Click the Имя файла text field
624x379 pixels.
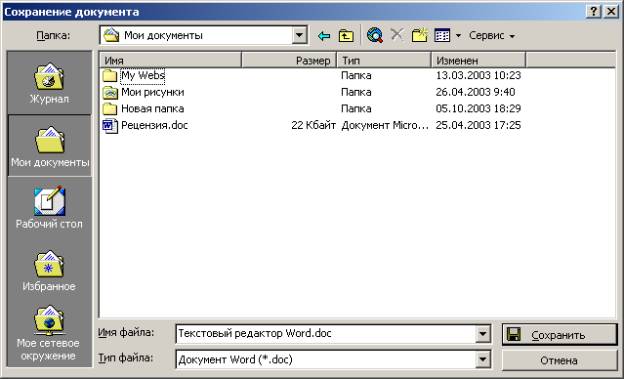coord(326,334)
